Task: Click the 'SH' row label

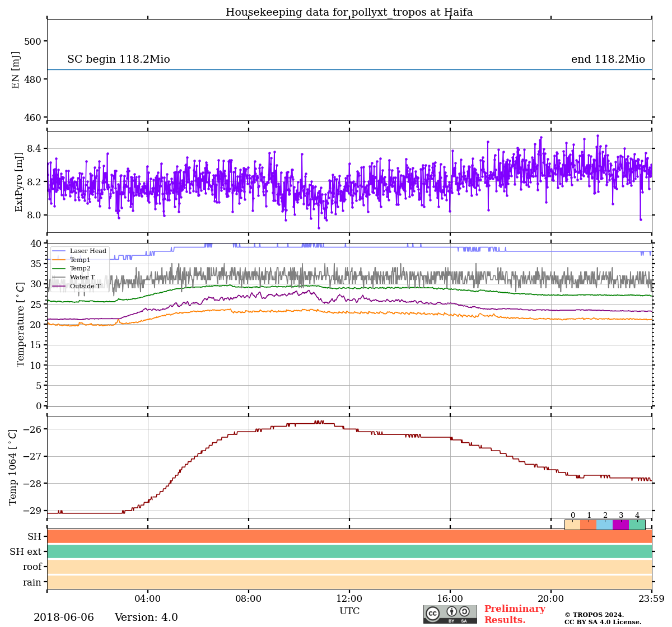Action: coord(35,537)
